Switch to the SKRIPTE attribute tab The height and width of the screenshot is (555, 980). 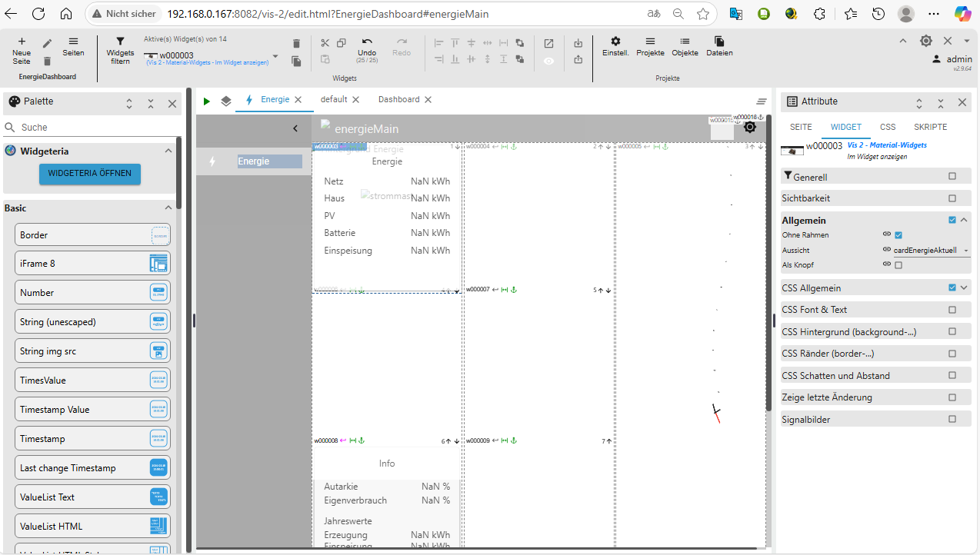click(931, 127)
